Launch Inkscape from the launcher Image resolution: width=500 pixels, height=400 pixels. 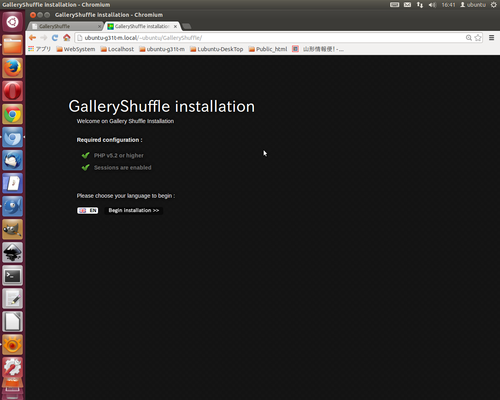[13, 252]
